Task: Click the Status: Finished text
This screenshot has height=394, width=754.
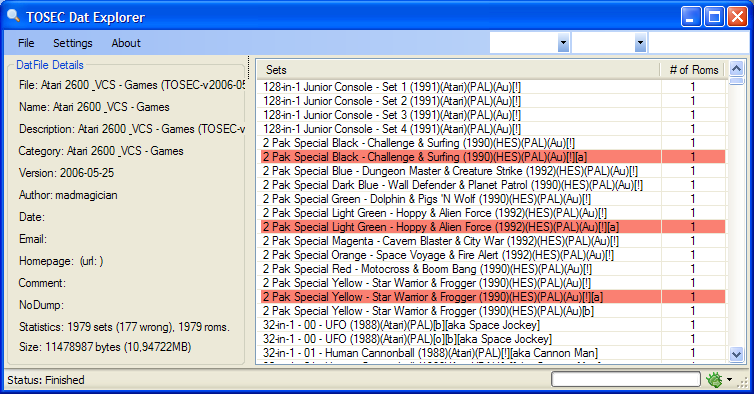Action: click(x=46, y=380)
